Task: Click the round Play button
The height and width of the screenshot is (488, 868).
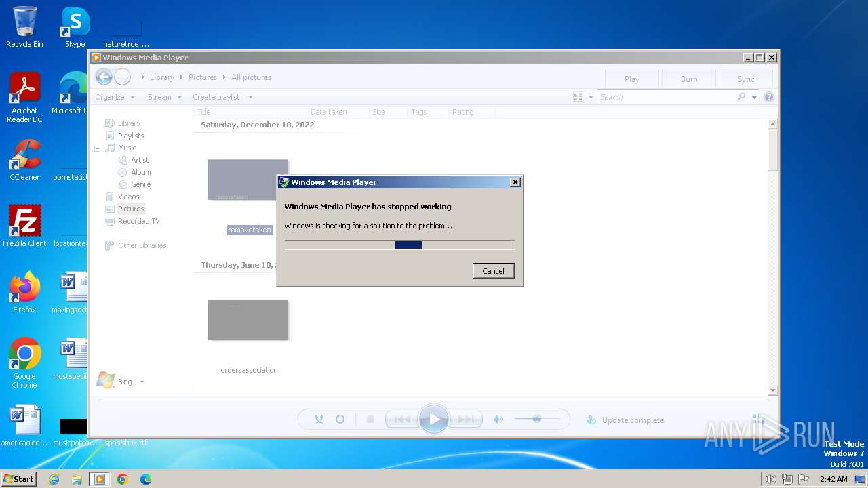Action: [x=434, y=420]
